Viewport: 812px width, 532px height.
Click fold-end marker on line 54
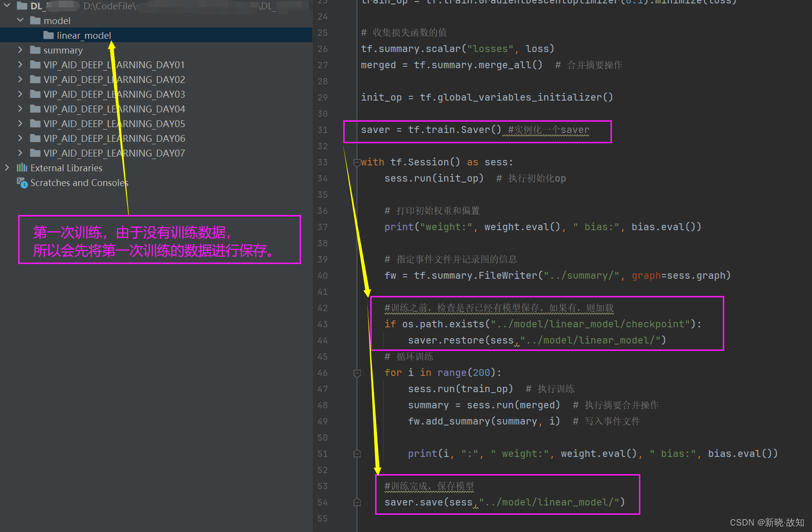tap(357, 502)
